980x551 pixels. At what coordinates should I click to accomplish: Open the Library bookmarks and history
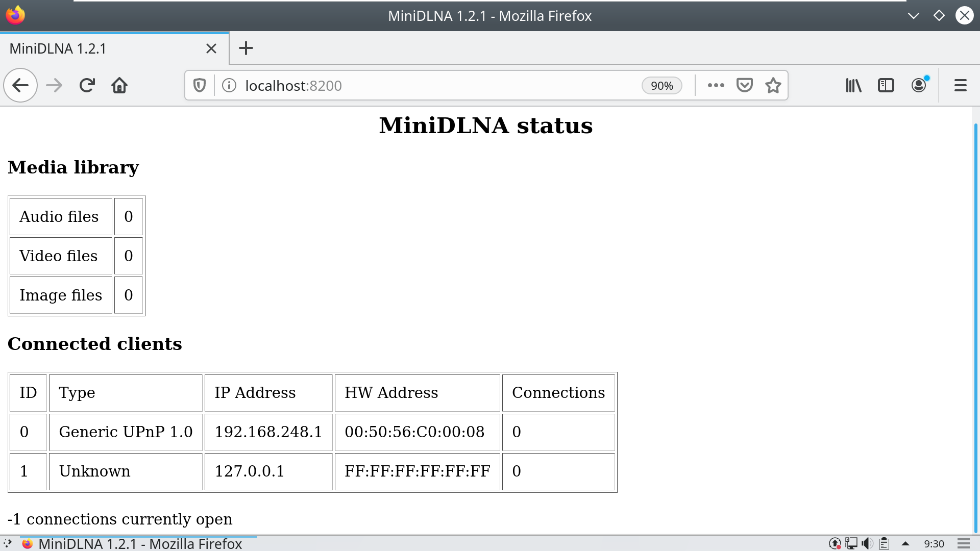tap(853, 85)
